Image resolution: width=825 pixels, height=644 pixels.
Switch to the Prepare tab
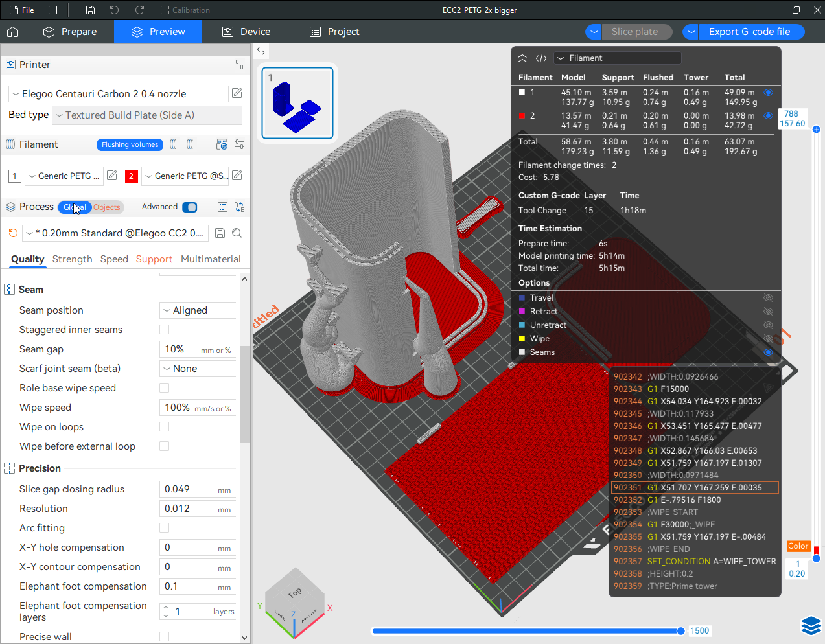[x=70, y=32]
